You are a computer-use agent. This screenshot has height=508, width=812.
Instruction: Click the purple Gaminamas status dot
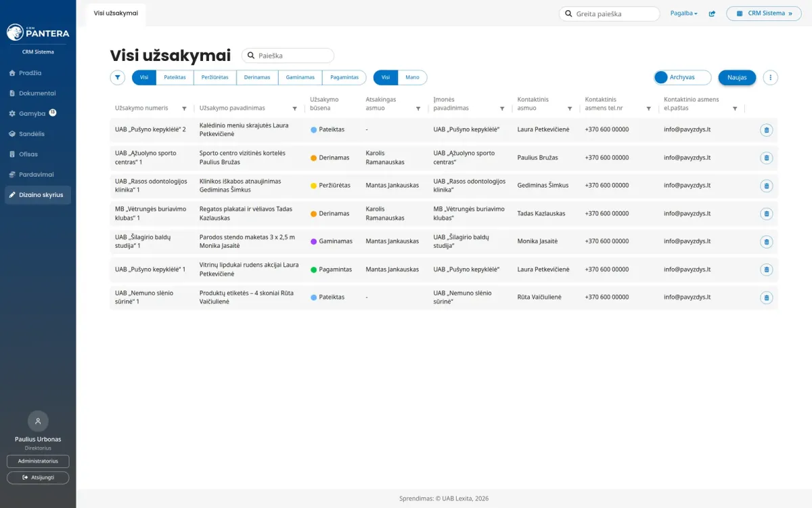(x=314, y=242)
